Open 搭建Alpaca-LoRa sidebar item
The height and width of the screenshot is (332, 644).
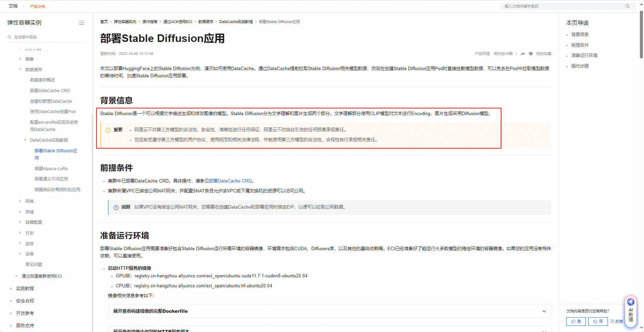(51, 169)
